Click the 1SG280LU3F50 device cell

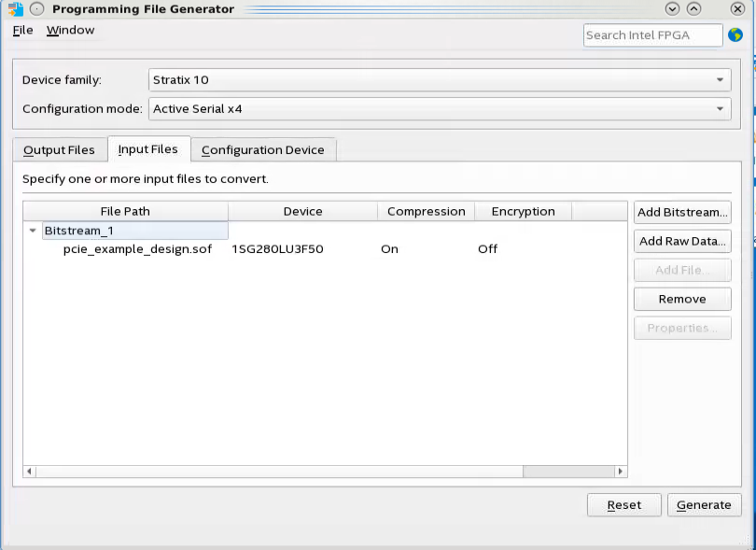click(x=278, y=249)
